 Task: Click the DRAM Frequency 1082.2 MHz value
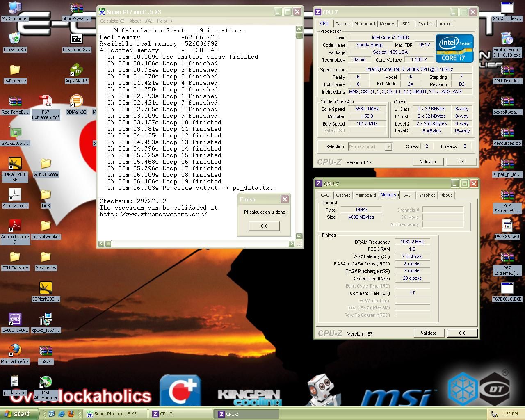412,242
